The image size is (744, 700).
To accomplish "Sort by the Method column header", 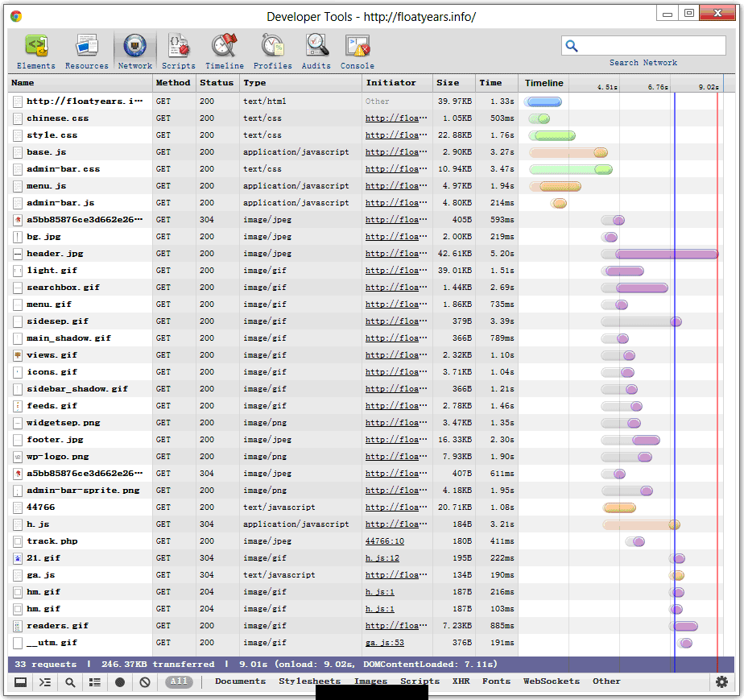I will tap(174, 83).
